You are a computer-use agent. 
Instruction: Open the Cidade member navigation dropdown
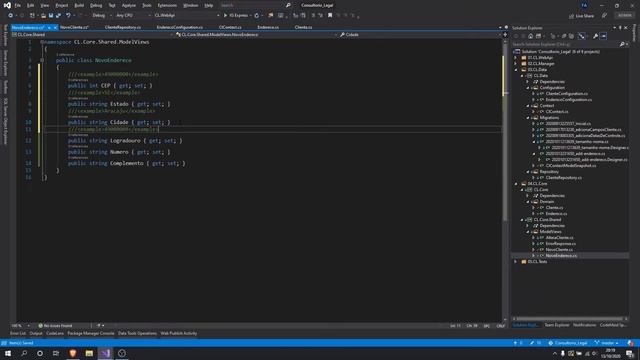coord(419,35)
